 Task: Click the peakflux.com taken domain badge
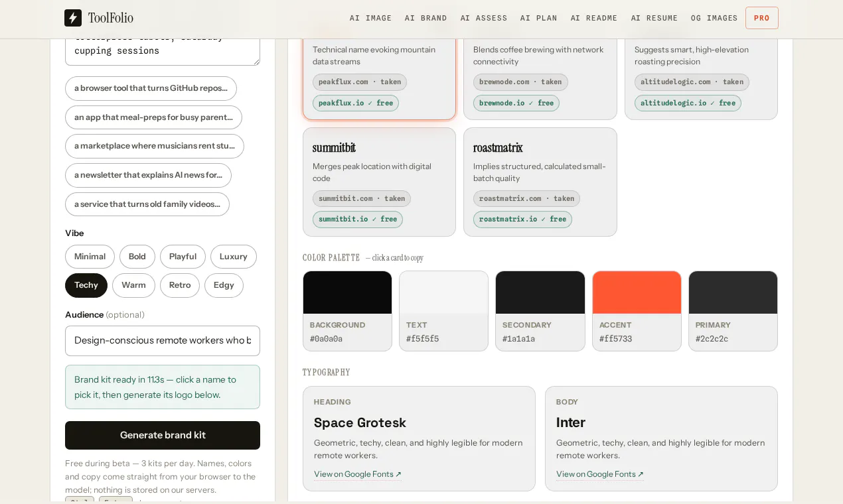click(x=360, y=82)
